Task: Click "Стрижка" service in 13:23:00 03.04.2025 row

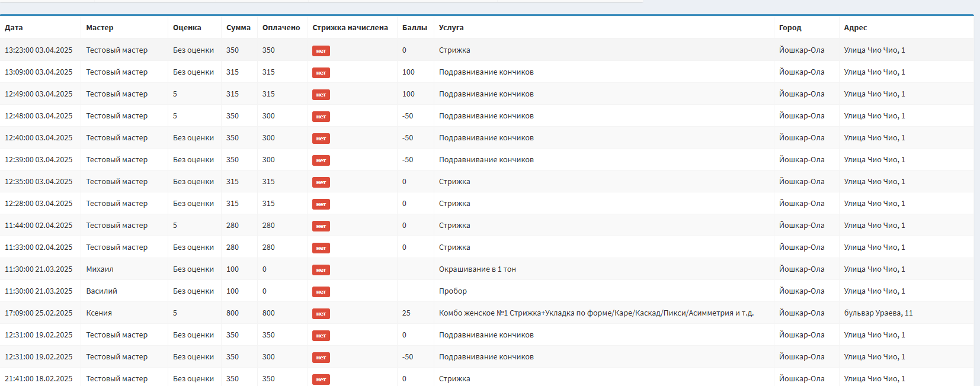Action: [454, 50]
